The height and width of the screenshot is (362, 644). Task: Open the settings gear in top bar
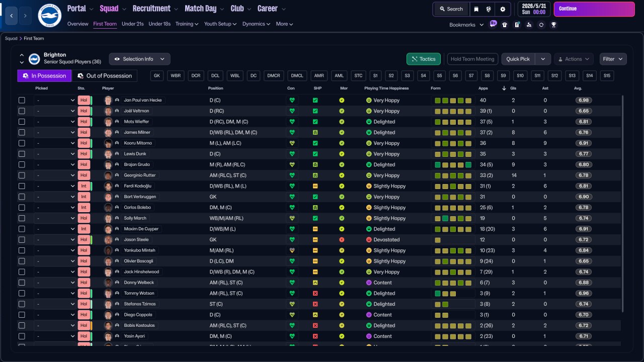click(x=502, y=9)
